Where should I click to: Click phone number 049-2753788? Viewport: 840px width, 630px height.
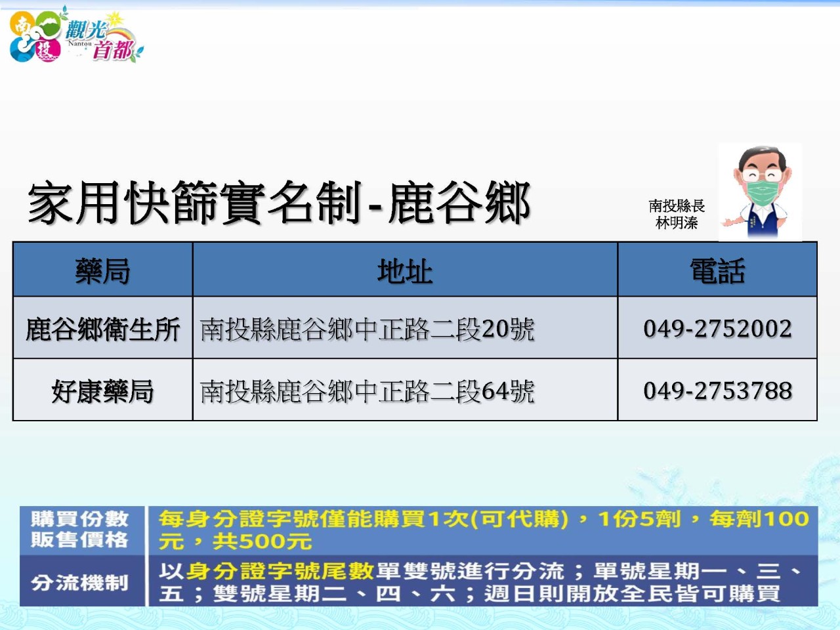pyautogui.click(x=717, y=390)
